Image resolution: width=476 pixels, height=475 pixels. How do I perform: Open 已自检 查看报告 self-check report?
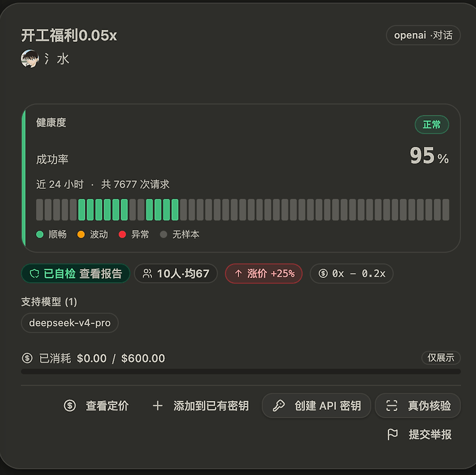pyautogui.click(x=75, y=274)
